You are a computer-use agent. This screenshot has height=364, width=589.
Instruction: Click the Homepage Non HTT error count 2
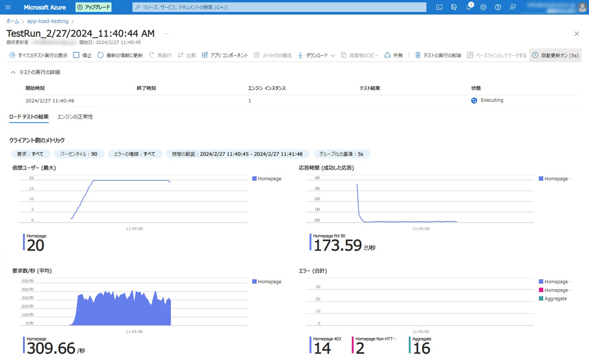[360, 348]
